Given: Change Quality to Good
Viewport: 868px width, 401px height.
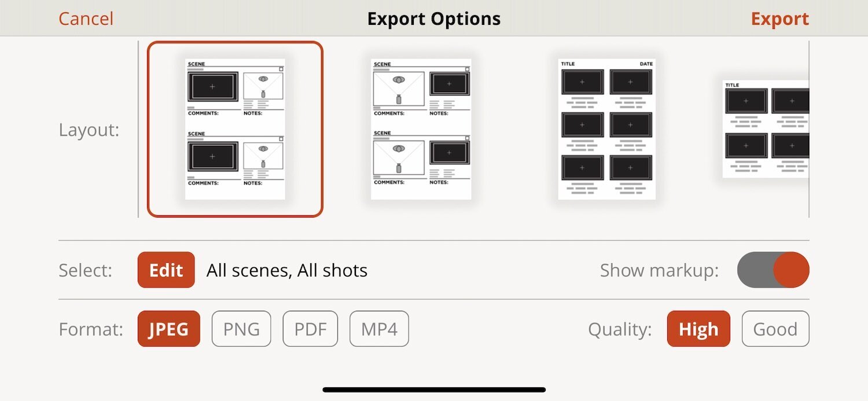Looking at the screenshot, I should pyautogui.click(x=775, y=329).
